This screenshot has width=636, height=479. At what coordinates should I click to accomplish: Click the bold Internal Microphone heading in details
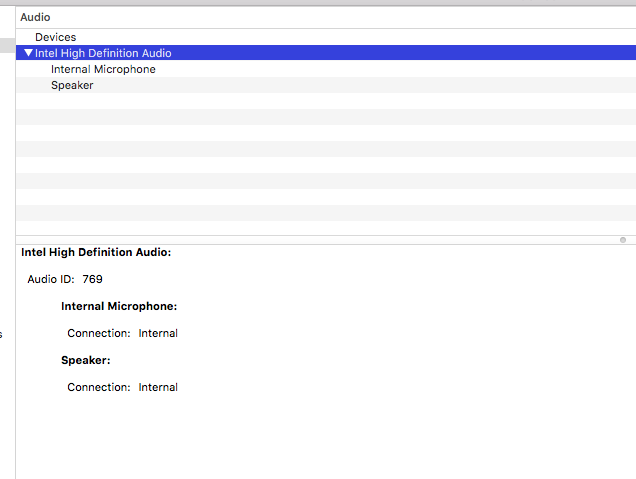click(119, 306)
